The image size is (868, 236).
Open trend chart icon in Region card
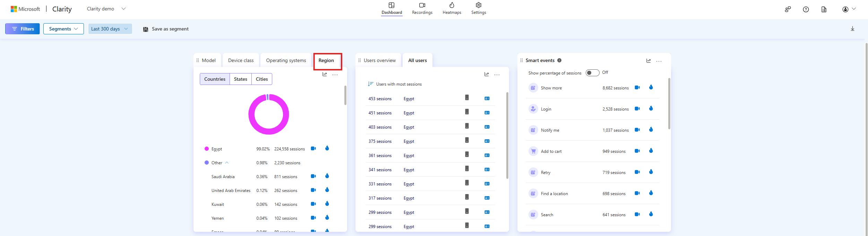[325, 75]
